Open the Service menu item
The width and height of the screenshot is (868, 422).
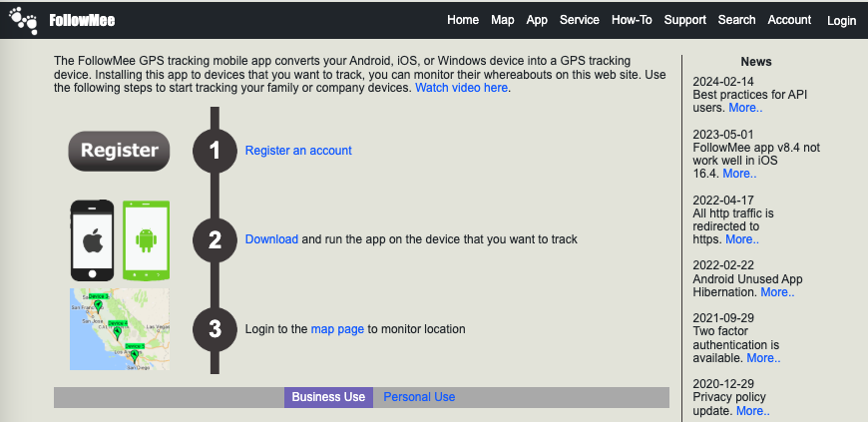tap(580, 20)
